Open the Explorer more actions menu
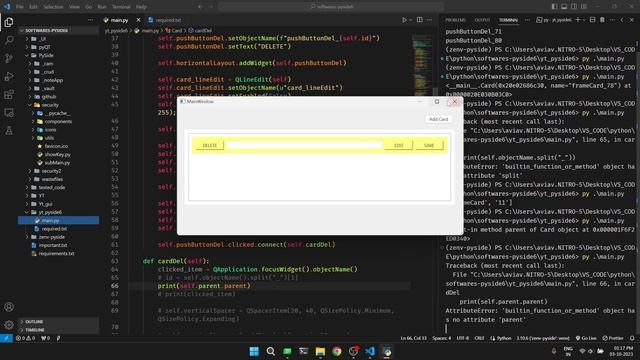640x360 pixels. [x=90, y=20]
